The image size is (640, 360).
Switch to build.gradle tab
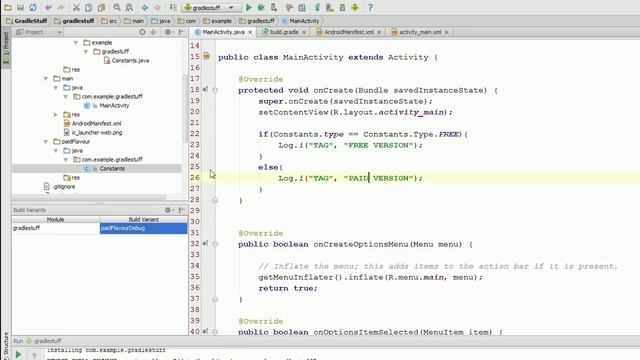click(x=284, y=32)
